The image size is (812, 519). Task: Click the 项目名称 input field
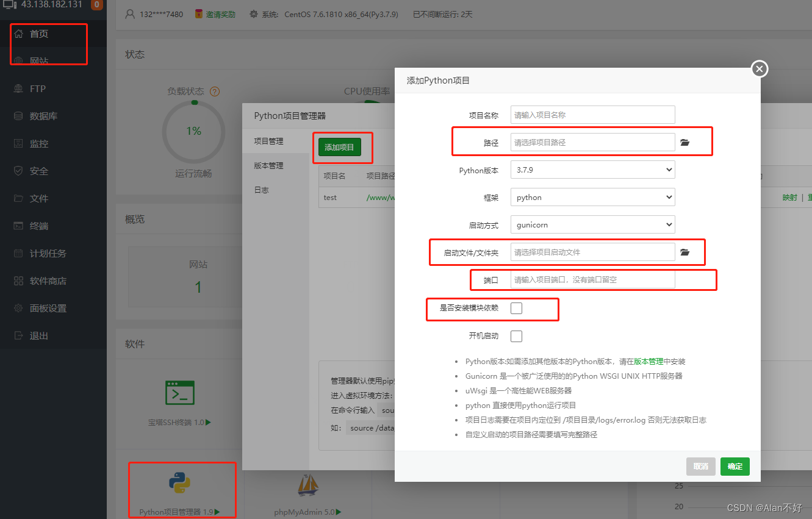(592, 115)
